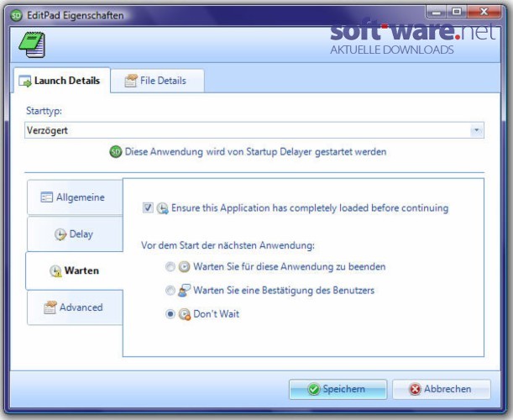Click the EditPad notepad application icon

(x=32, y=45)
